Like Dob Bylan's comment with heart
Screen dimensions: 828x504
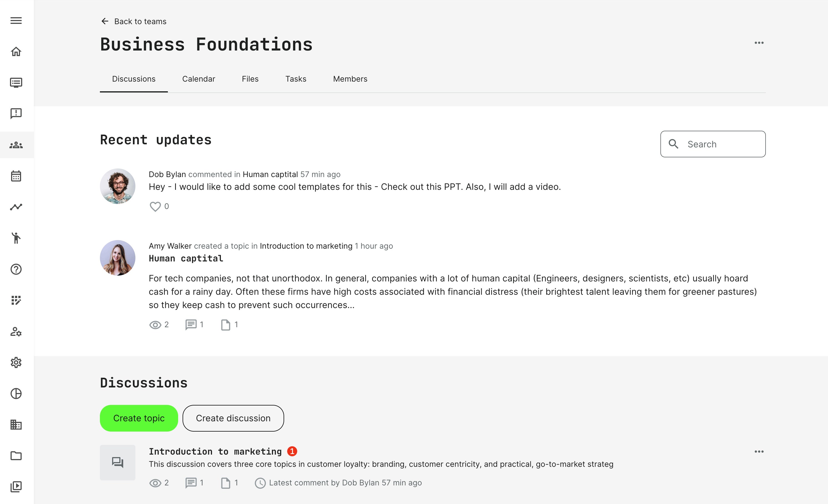155,206
